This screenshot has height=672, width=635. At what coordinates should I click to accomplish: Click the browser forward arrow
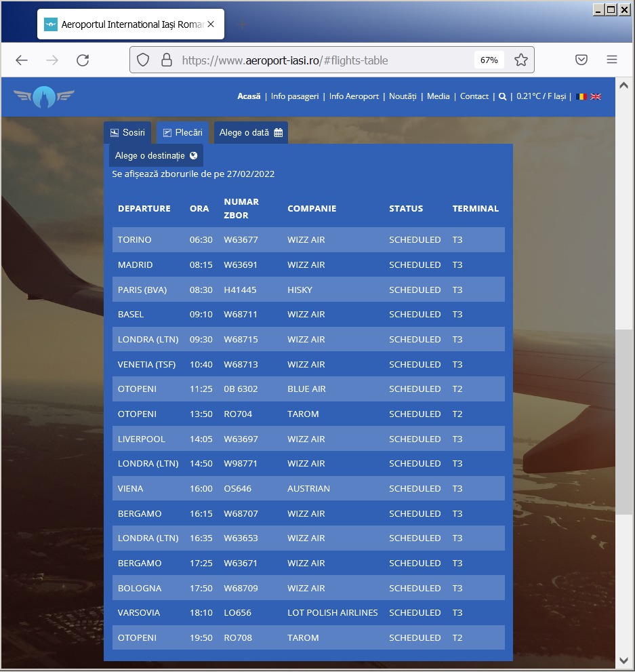tap(52, 60)
